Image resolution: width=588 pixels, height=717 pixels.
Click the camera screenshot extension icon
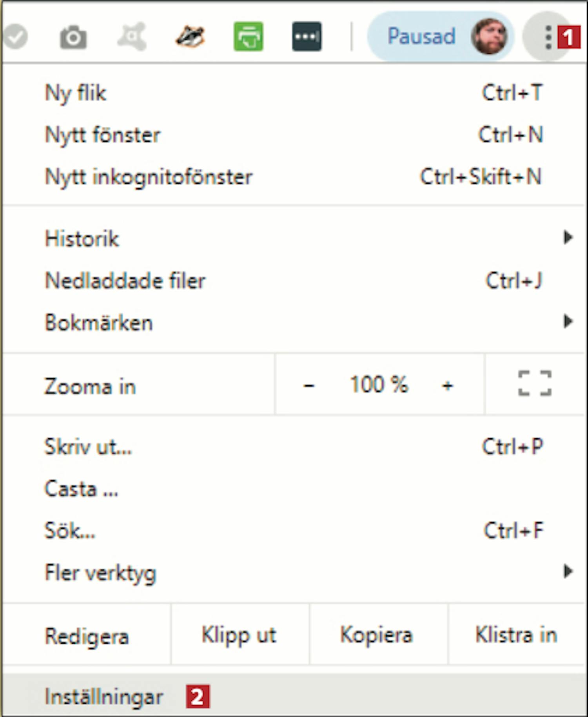[x=73, y=37]
